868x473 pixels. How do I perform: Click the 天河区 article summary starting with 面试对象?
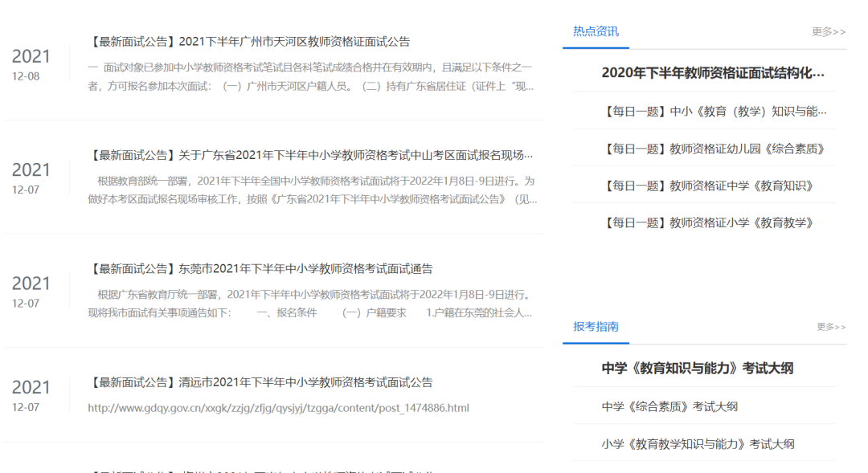tap(310, 77)
